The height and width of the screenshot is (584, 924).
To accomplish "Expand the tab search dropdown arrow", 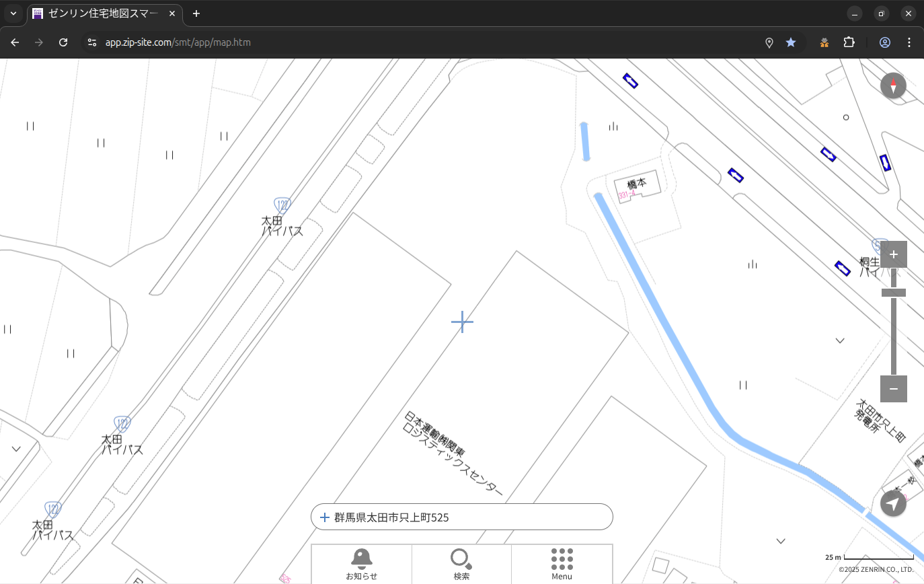I will [x=13, y=13].
